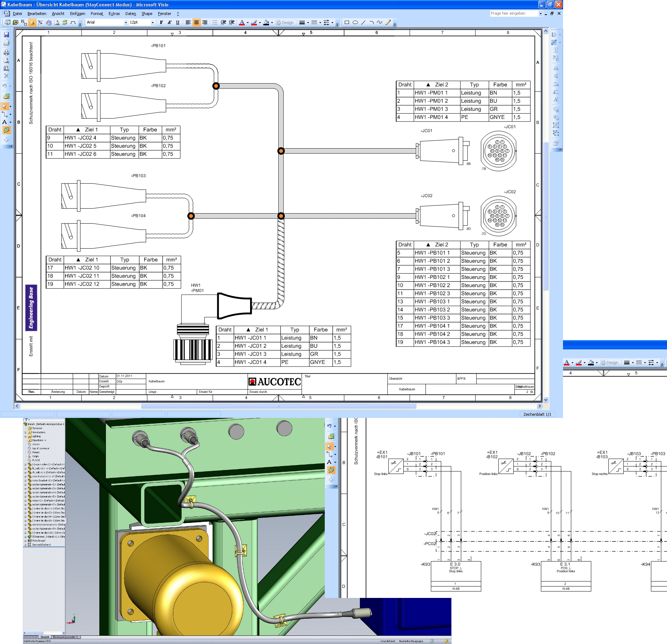Click the Pencil tool icon
Viewport: 667px width, 644px height.
point(388,23)
